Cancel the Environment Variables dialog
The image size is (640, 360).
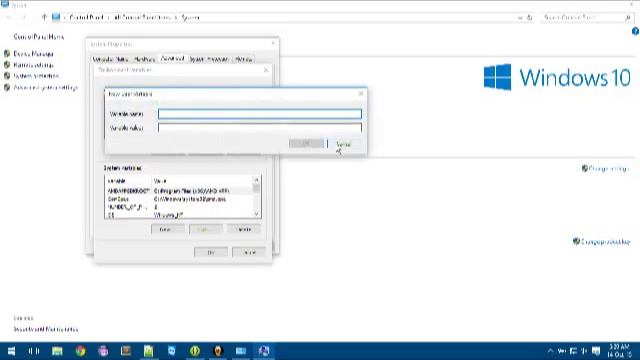coord(249,252)
